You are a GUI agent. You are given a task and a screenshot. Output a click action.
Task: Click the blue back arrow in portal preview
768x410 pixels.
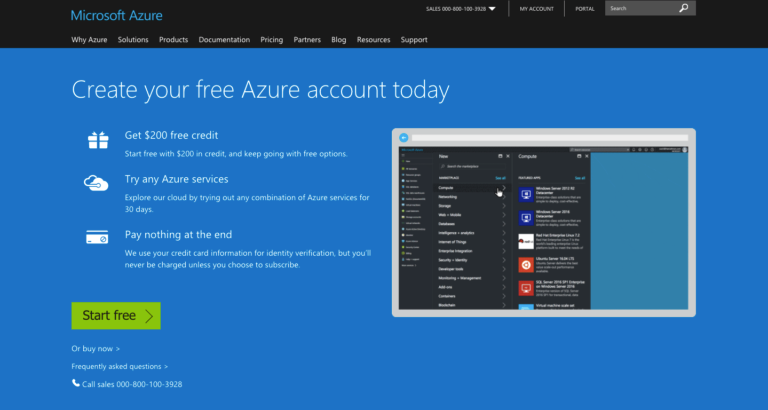(x=404, y=138)
